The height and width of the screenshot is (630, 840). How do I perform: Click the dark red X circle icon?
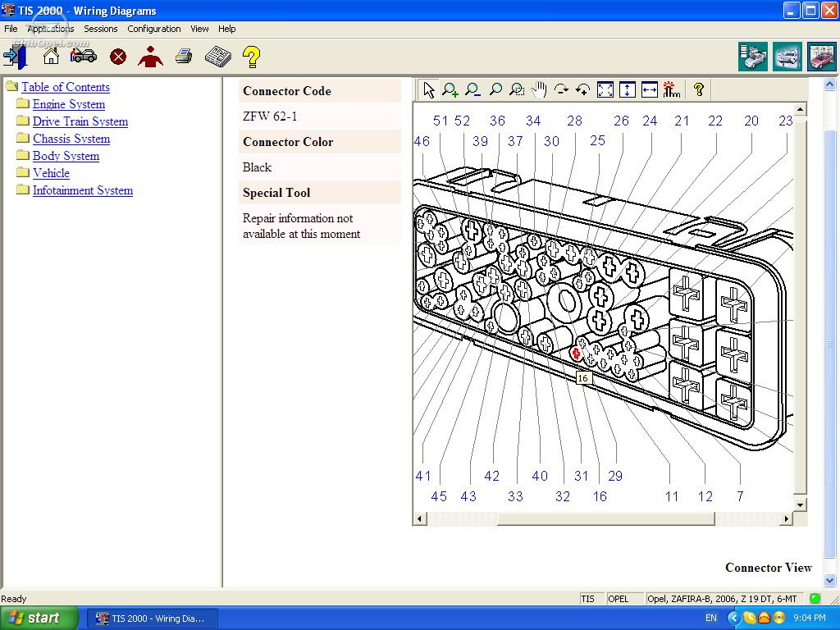pyautogui.click(x=118, y=57)
